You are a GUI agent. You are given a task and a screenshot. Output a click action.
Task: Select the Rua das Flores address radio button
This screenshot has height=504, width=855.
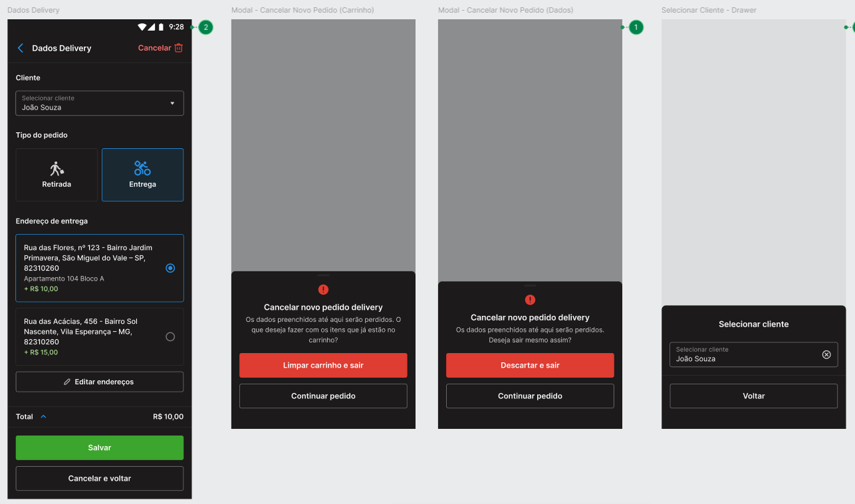pyautogui.click(x=170, y=268)
